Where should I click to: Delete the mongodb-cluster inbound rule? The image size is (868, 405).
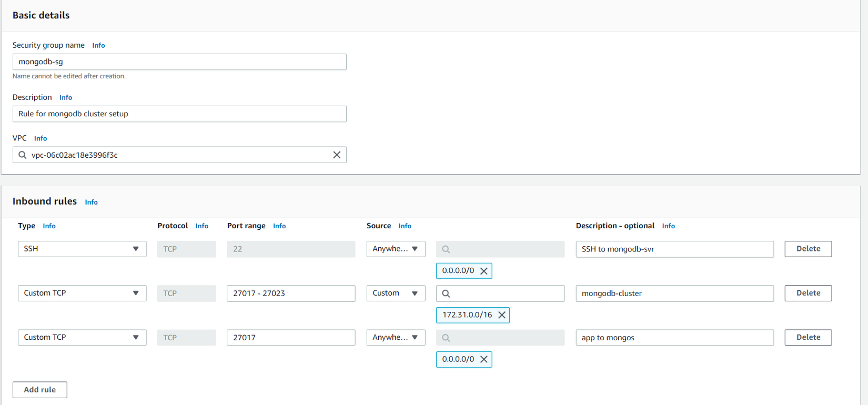808,293
